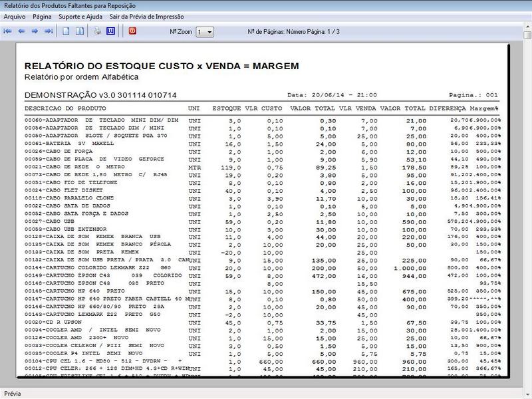Click DEMONSTRAÇÃO v3.0 301114 010714 text

(100, 95)
